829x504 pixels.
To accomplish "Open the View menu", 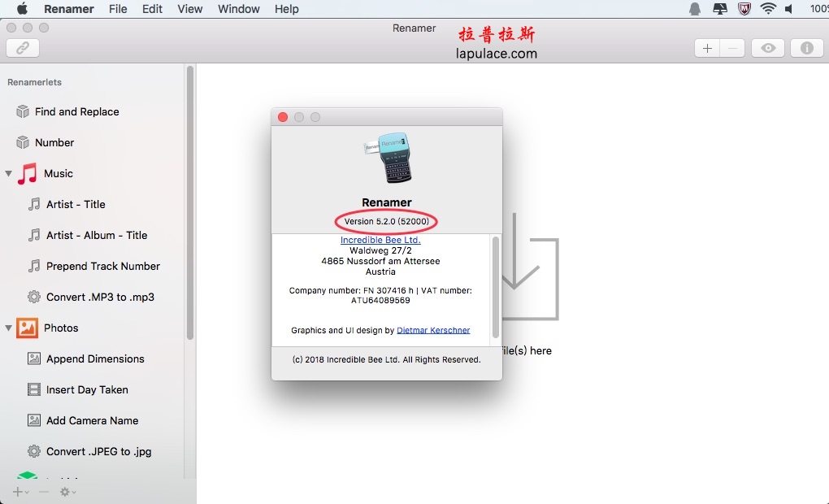I will coord(190,9).
